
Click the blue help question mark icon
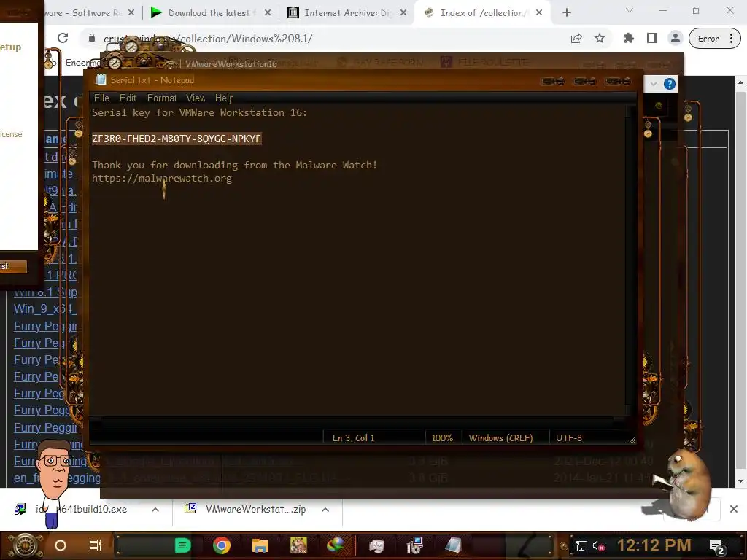(670, 85)
